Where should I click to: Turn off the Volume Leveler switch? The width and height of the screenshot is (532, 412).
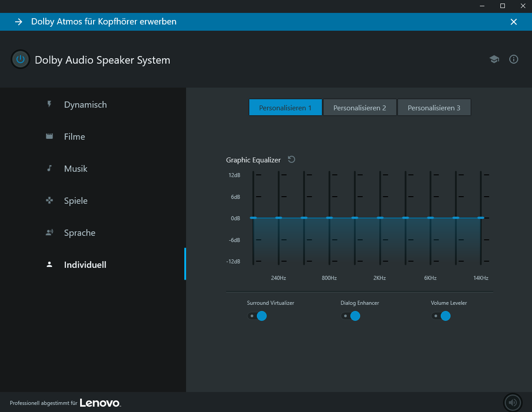(441, 316)
